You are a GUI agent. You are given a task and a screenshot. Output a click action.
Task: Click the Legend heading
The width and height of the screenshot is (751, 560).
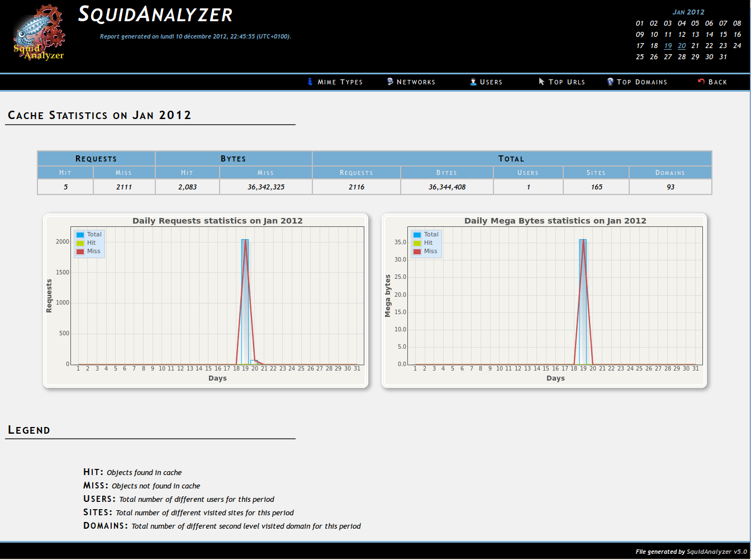[x=29, y=430]
